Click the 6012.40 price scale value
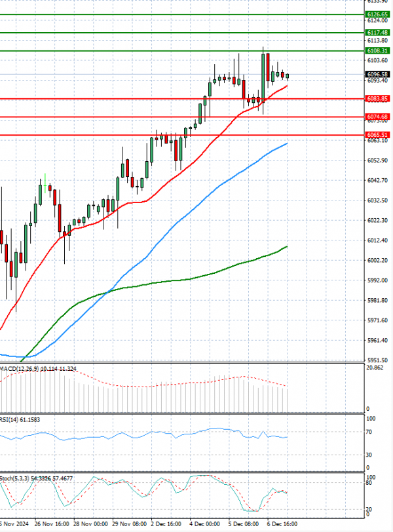 [377, 240]
